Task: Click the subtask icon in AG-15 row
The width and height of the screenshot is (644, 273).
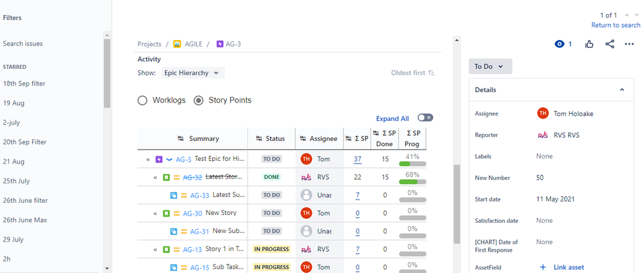Action: point(174,268)
